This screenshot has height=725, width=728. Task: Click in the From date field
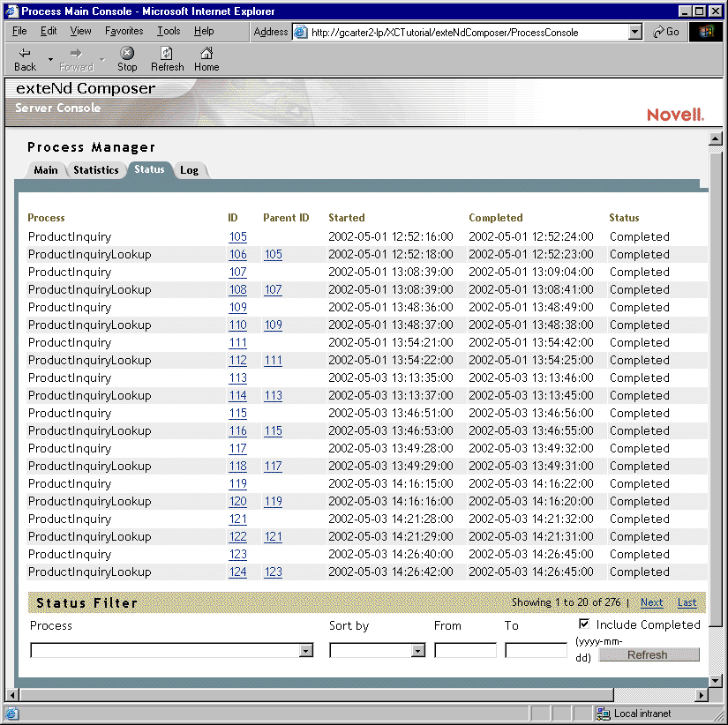click(465, 650)
